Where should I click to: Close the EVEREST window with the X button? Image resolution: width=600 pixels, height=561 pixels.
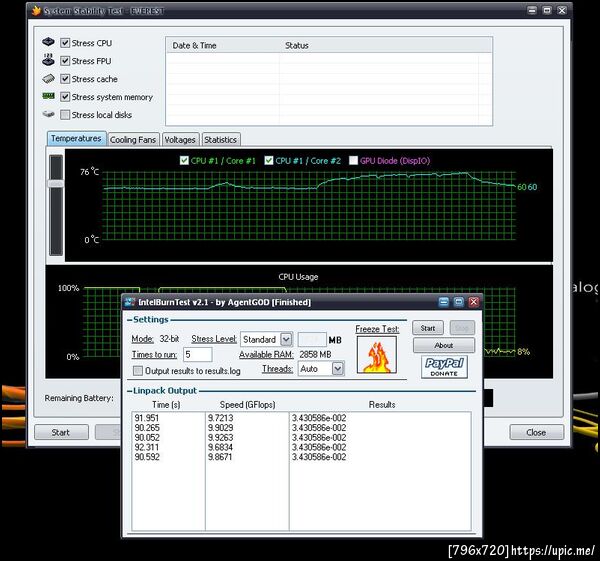(x=562, y=10)
